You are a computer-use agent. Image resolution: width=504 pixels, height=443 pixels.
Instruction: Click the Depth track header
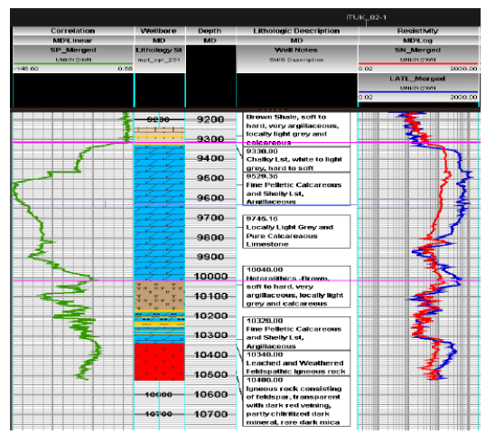(210, 31)
